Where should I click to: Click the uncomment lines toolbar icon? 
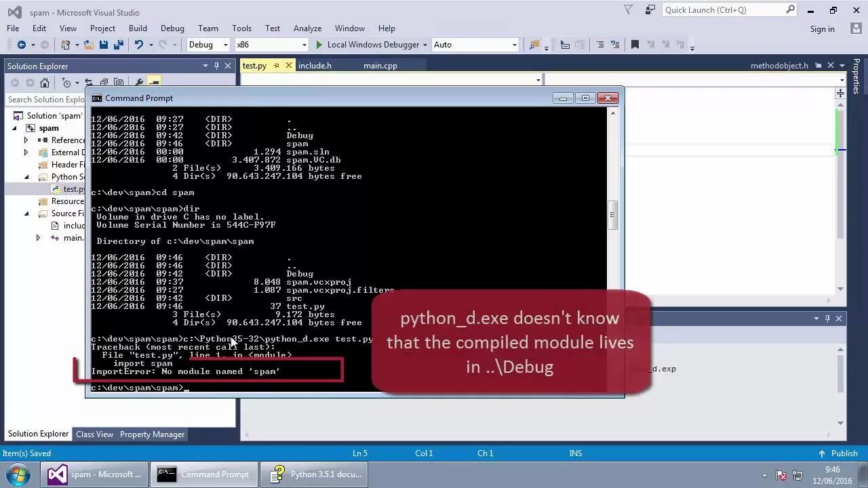(615, 45)
